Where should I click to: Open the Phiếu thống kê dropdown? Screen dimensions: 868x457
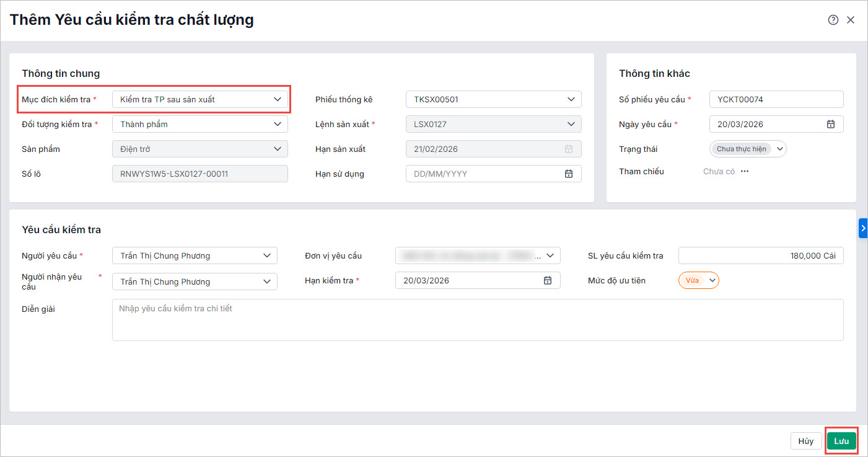click(x=493, y=99)
